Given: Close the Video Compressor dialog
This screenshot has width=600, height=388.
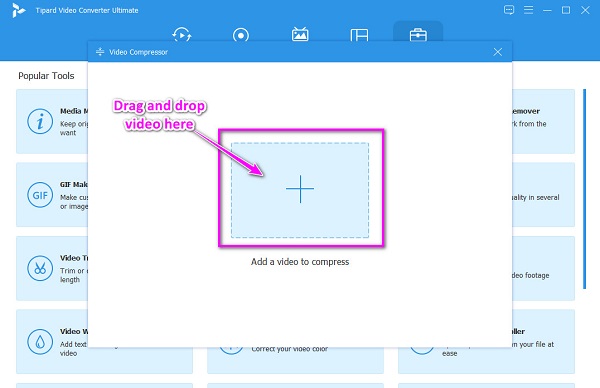Looking at the screenshot, I should coord(497,52).
